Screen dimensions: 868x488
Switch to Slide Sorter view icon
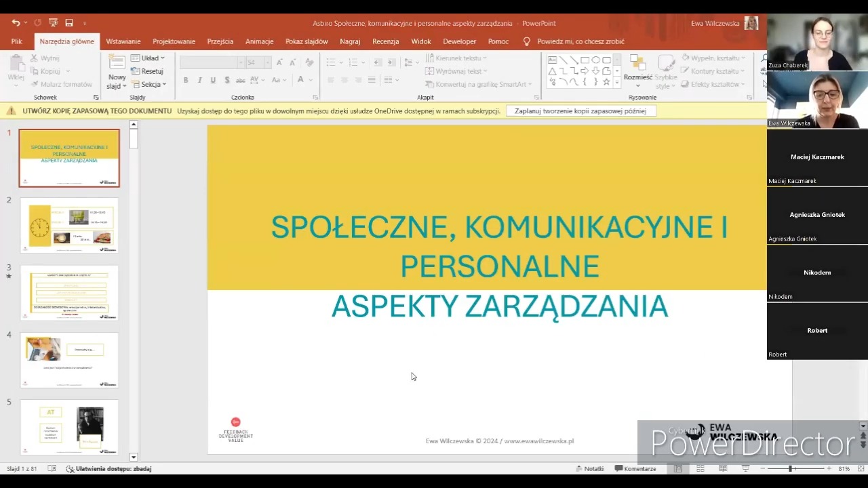click(701, 468)
